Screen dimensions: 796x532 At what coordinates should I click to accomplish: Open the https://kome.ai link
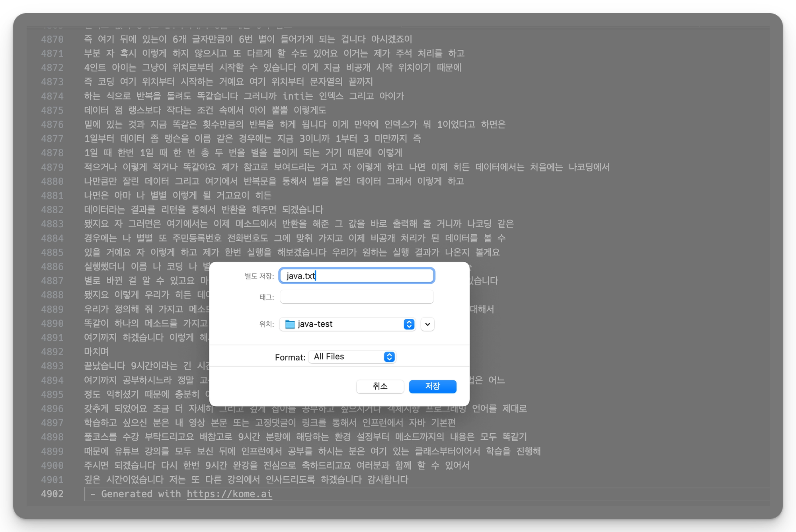click(229, 494)
